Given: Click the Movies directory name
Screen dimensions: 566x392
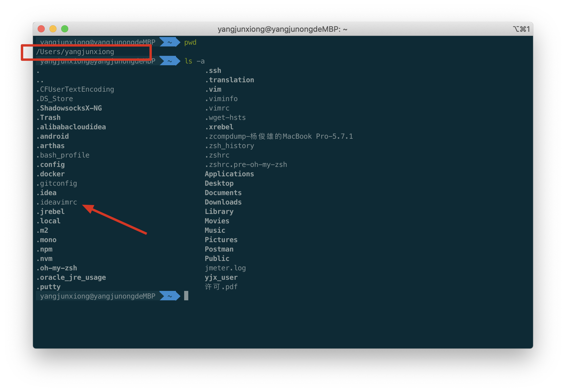Looking at the screenshot, I should 217,221.
